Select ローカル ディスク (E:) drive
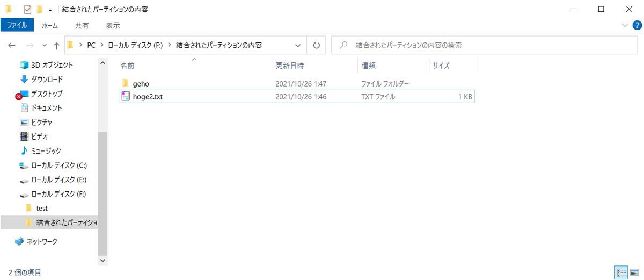Screen dimensions: 644x280 coord(59,180)
